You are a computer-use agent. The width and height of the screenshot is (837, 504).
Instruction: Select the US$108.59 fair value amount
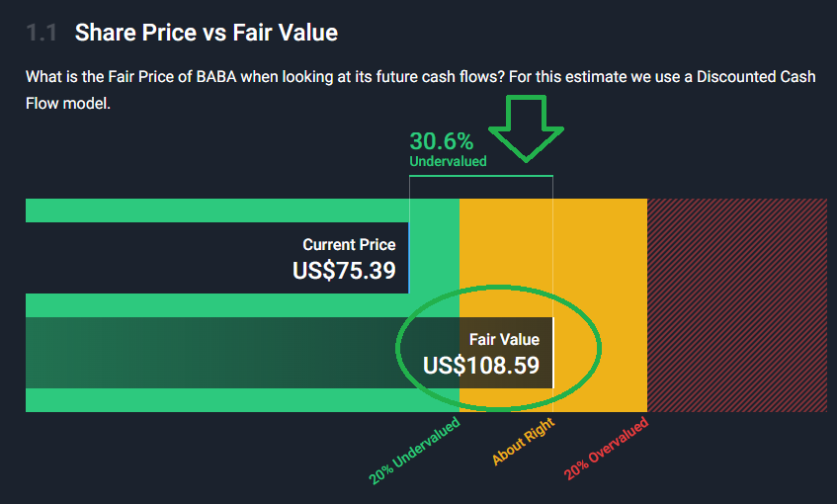tap(481, 366)
